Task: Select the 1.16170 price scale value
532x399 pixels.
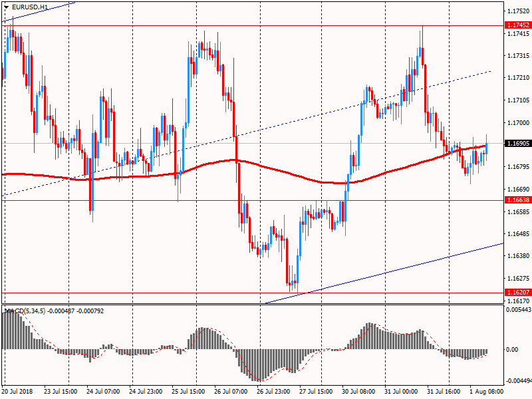Action: point(519,301)
